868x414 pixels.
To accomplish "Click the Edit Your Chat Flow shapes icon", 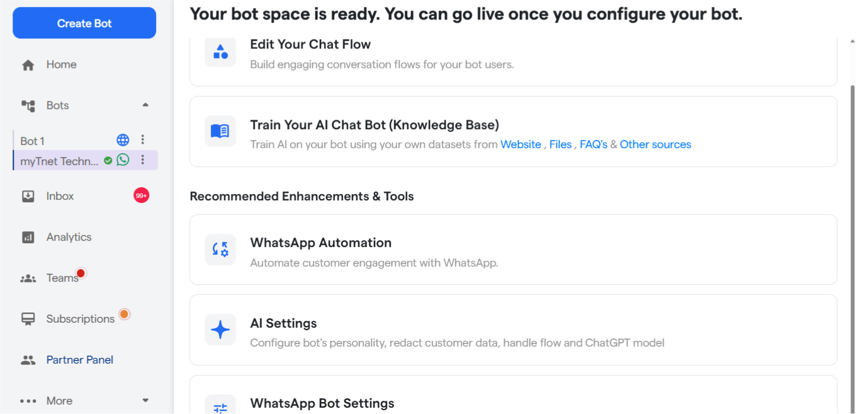I will (x=220, y=52).
